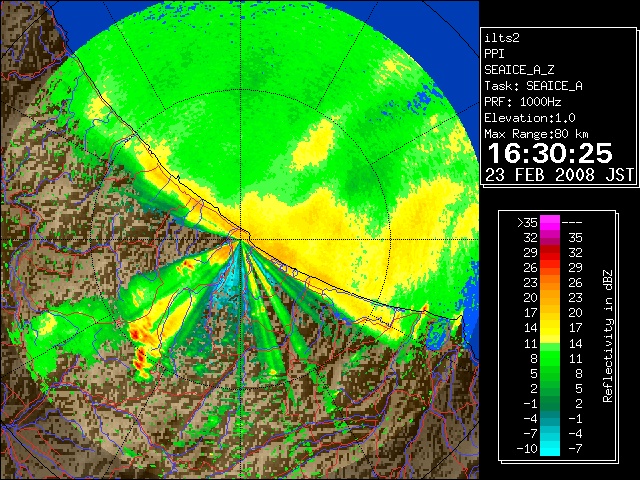Click the 'Max Range:80 km' line

[x=537, y=134]
